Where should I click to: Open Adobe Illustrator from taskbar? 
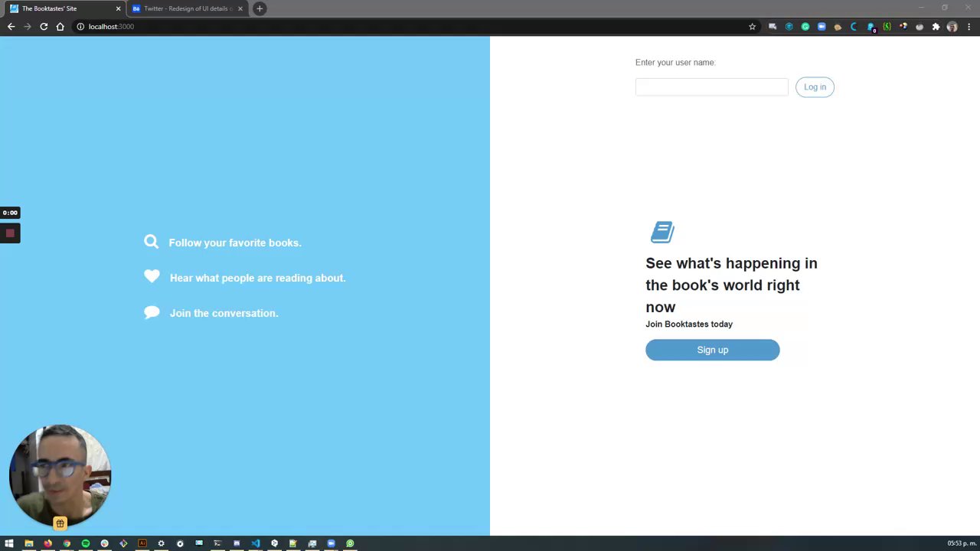click(142, 543)
